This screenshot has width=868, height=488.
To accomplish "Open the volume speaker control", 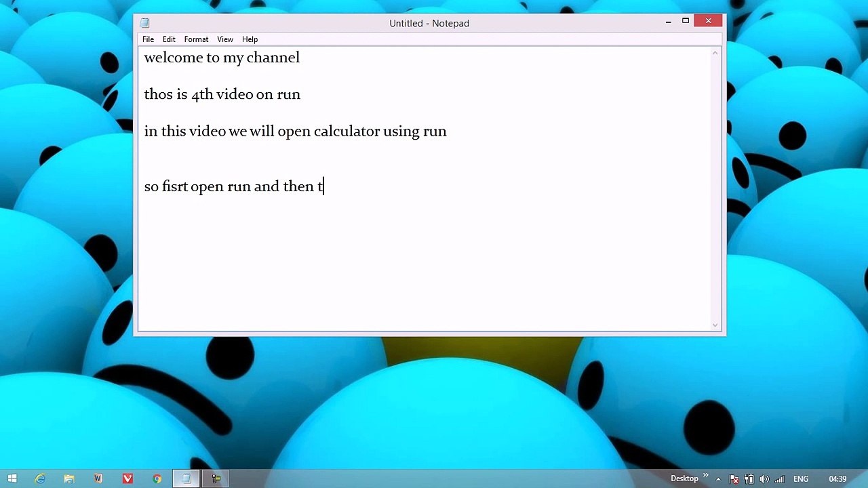I will pyautogui.click(x=765, y=479).
